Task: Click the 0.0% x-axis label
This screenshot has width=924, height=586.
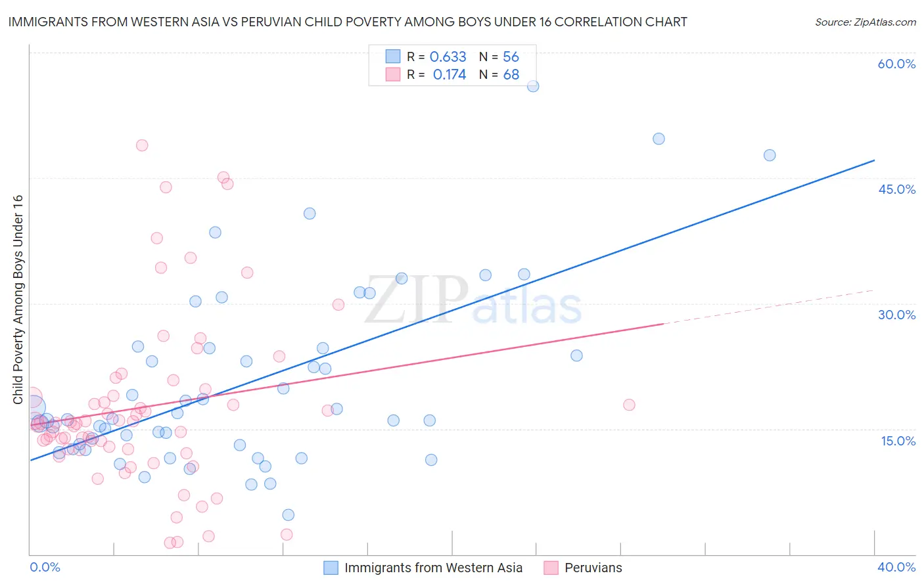Action: (45, 567)
